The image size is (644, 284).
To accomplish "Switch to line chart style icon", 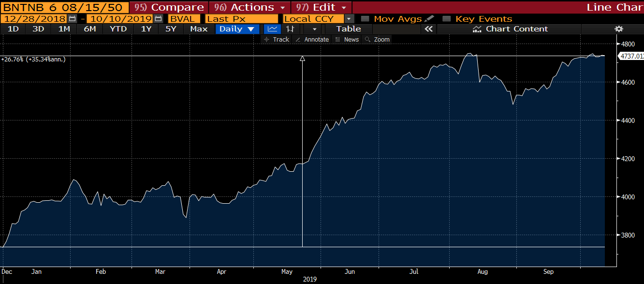I will pyautogui.click(x=272, y=29).
